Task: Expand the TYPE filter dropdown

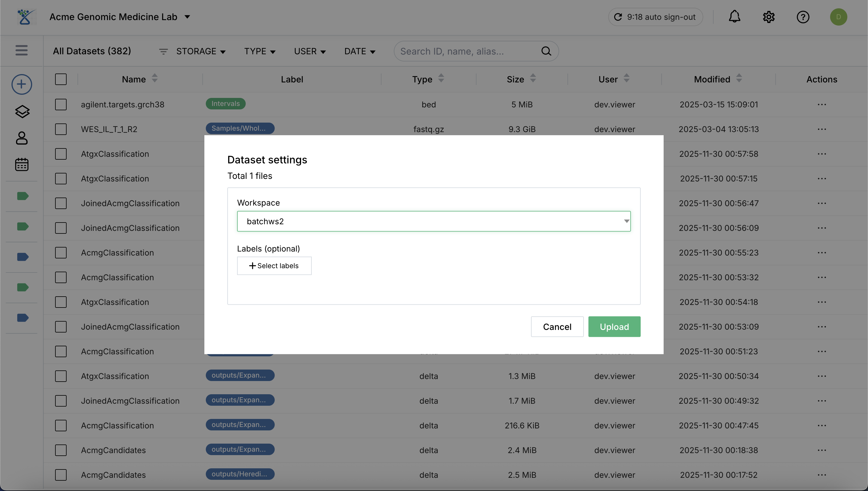Action: [259, 51]
